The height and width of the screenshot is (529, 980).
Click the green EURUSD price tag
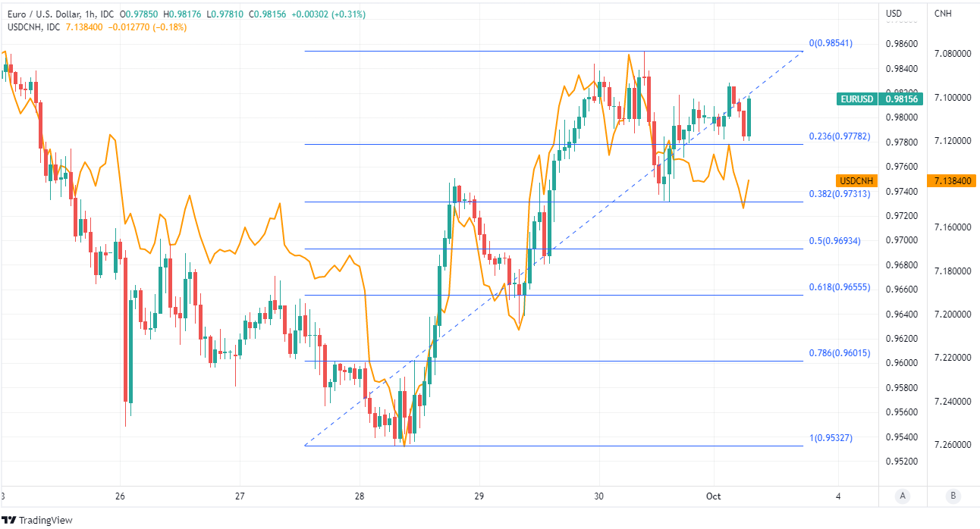[857, 99]
